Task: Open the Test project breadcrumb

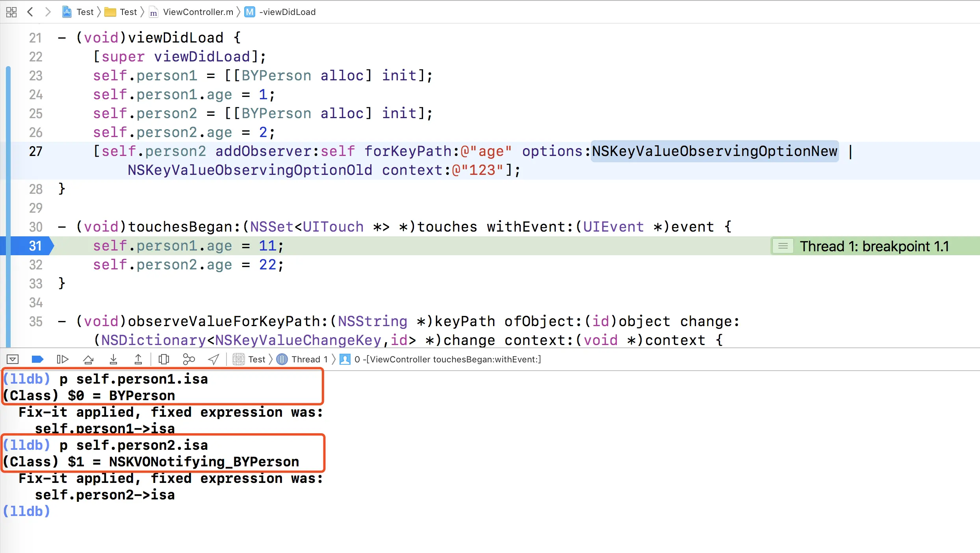Action: pos(78,12)
